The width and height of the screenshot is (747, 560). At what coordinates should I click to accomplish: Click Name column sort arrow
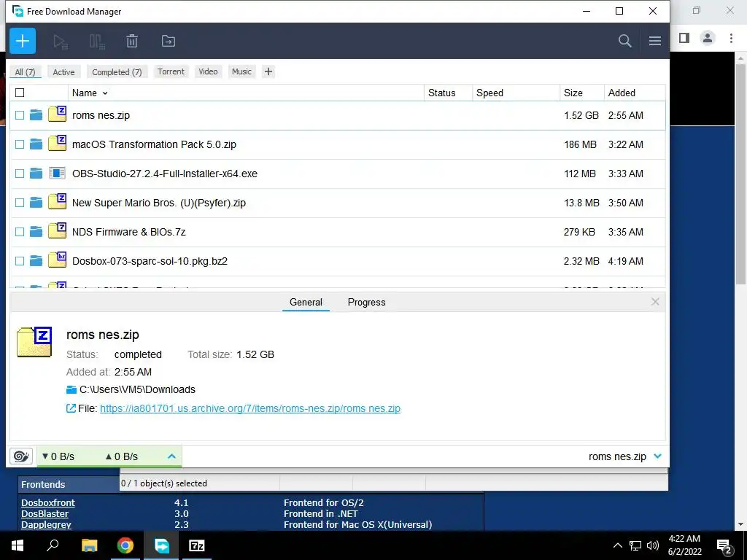[x=105, y=93]
